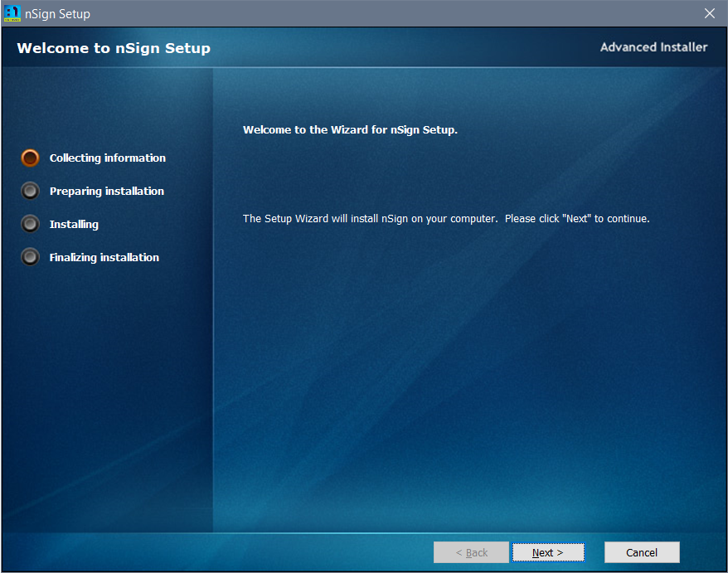This screenshot has height=573, width=728.
Task: Click the 'nSign Setup' window title text
Action: tap(57, 14)
